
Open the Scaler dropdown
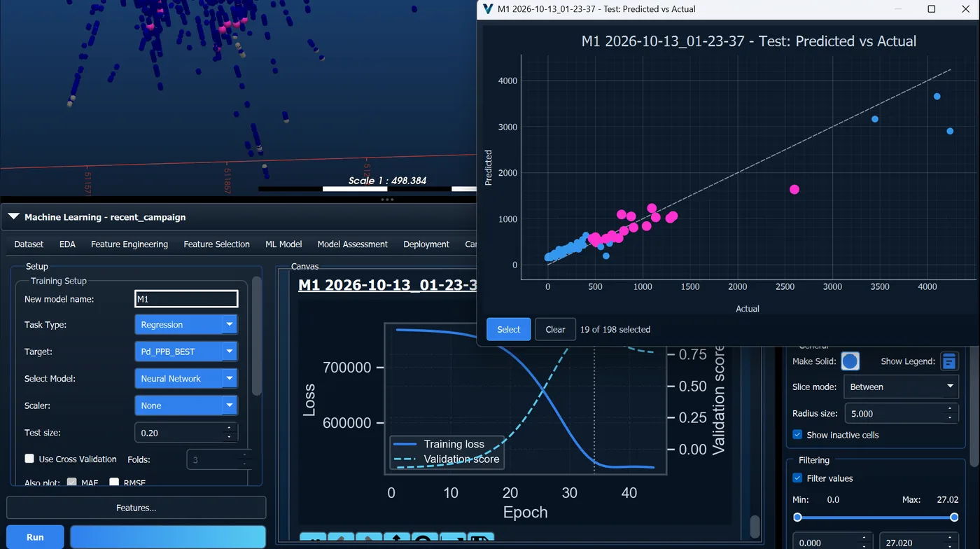pos(186,405)
